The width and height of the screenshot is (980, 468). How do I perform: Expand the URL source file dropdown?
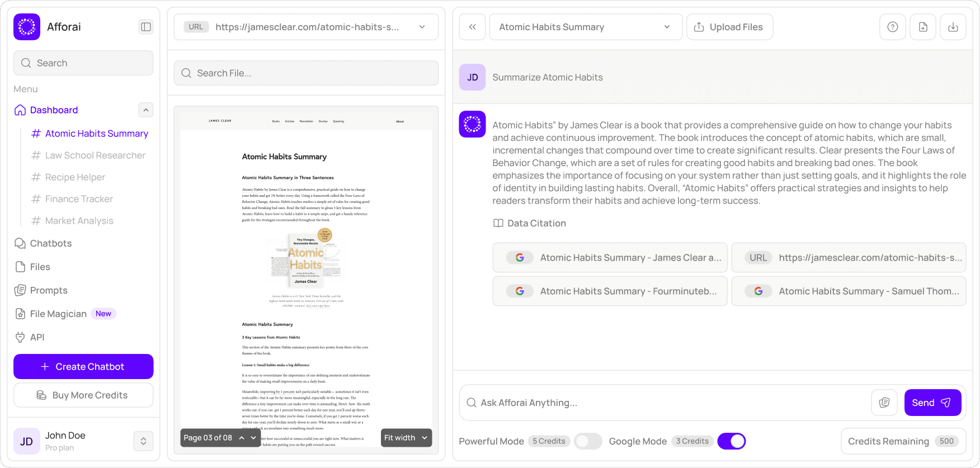(422, 27)
